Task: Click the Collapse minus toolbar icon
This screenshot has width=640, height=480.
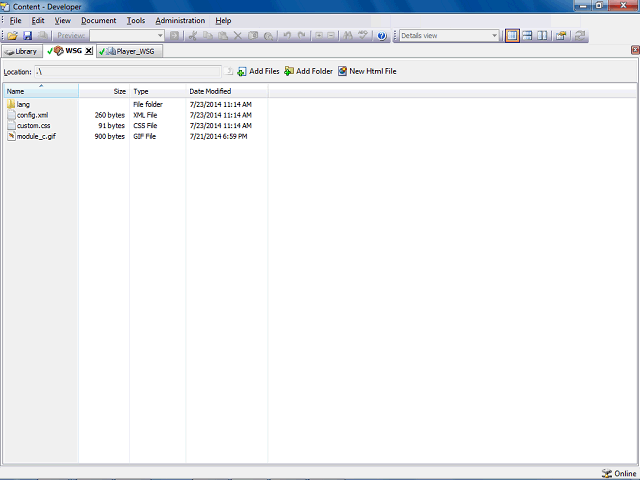Action: [x=331, y=36]
